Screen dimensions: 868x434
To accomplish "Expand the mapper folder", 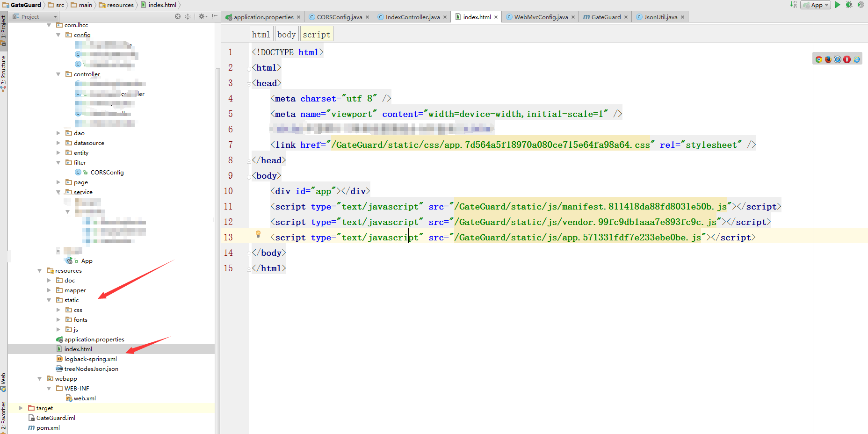I will [49, 290].
